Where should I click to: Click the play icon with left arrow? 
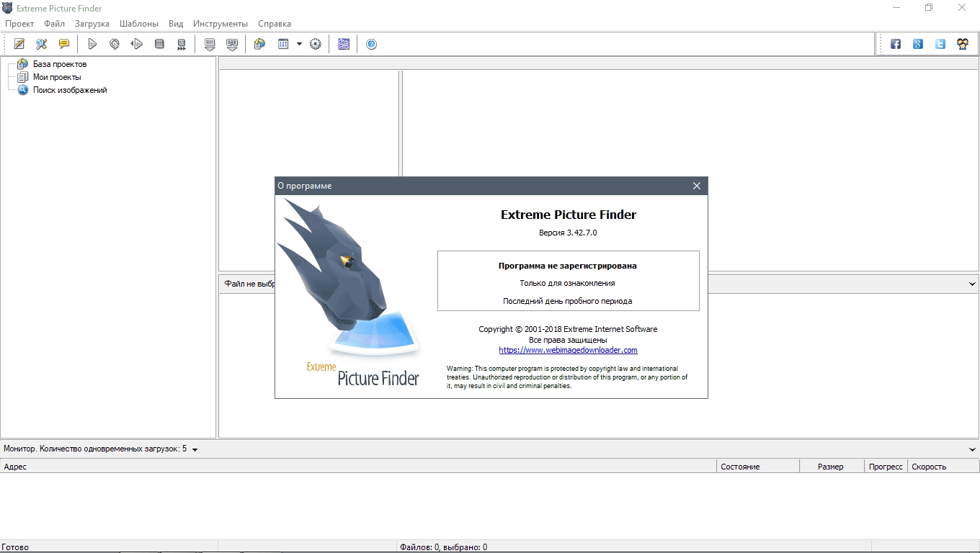point(137,44)
